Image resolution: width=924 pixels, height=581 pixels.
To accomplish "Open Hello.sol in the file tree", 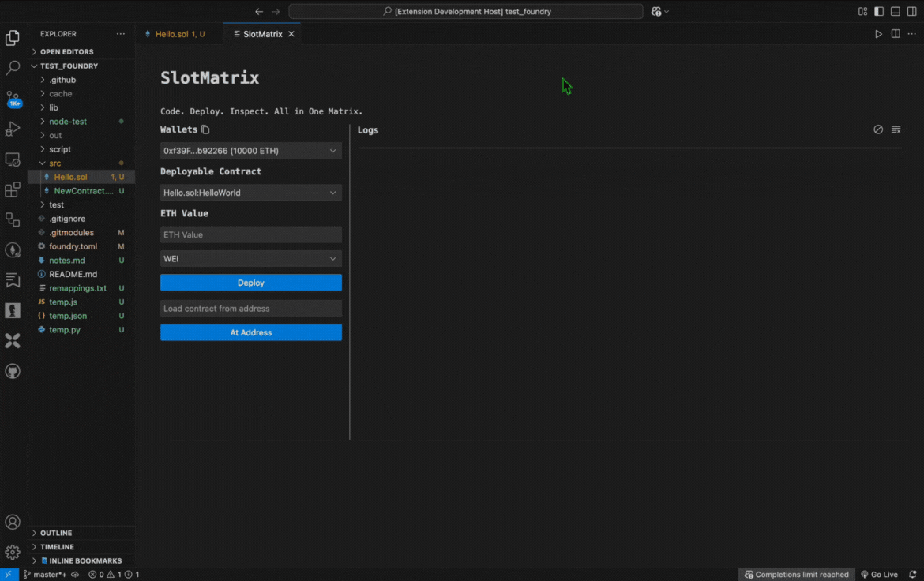I will coord(81,177).
